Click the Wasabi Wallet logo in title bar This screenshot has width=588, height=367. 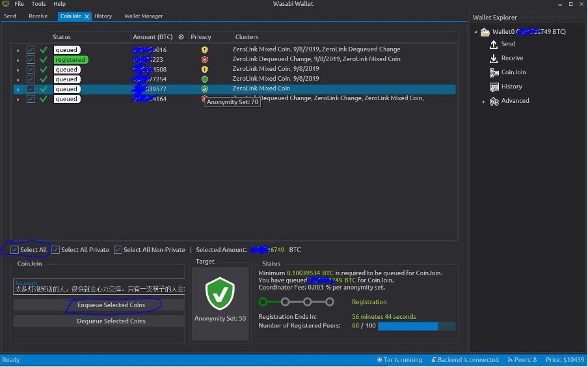coord(5,4)
